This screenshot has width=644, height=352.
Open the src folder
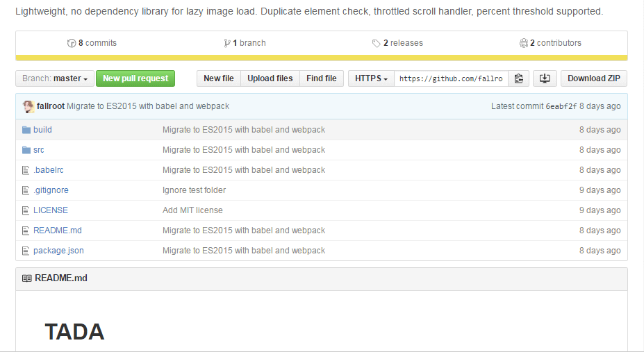pos(39,150)
